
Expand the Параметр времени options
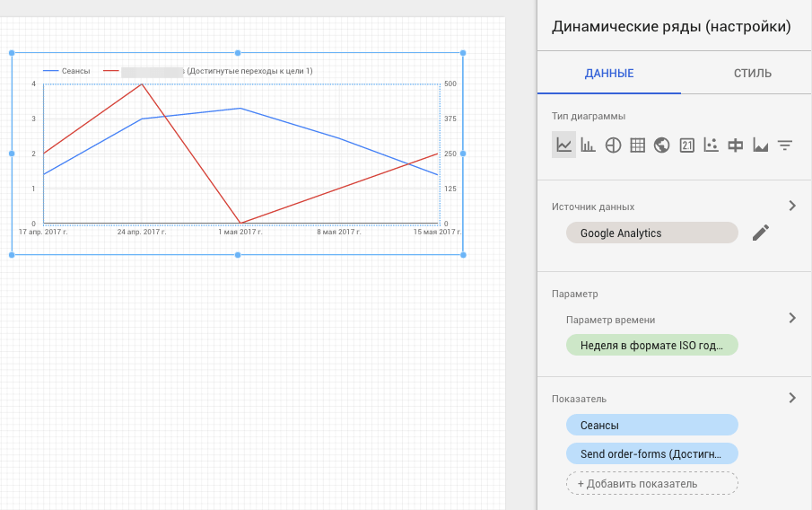point(791,318)
